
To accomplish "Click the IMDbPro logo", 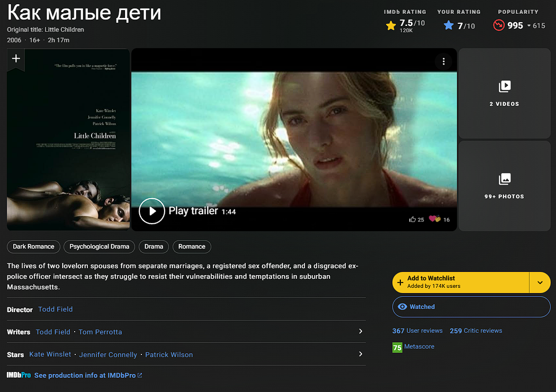I will 19,376.
